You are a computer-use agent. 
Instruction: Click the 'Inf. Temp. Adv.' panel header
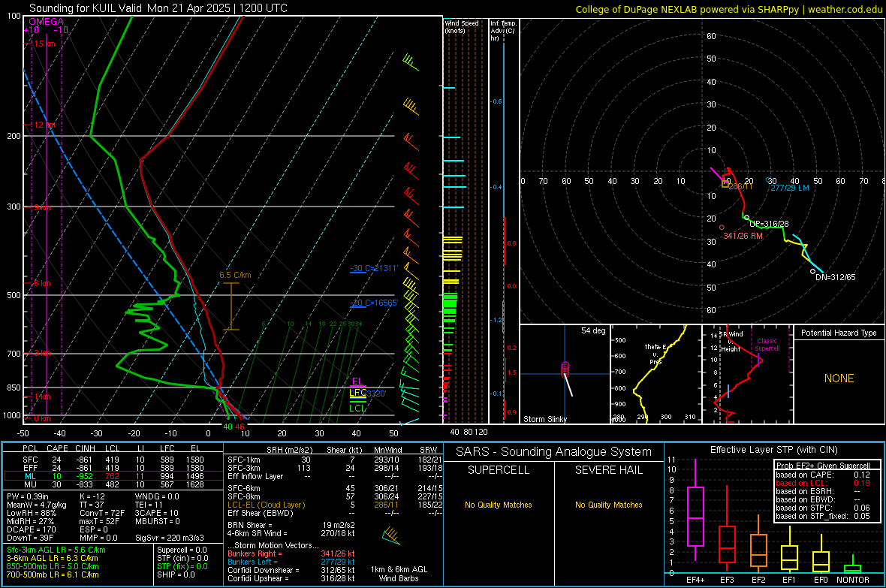pos(503,31)
